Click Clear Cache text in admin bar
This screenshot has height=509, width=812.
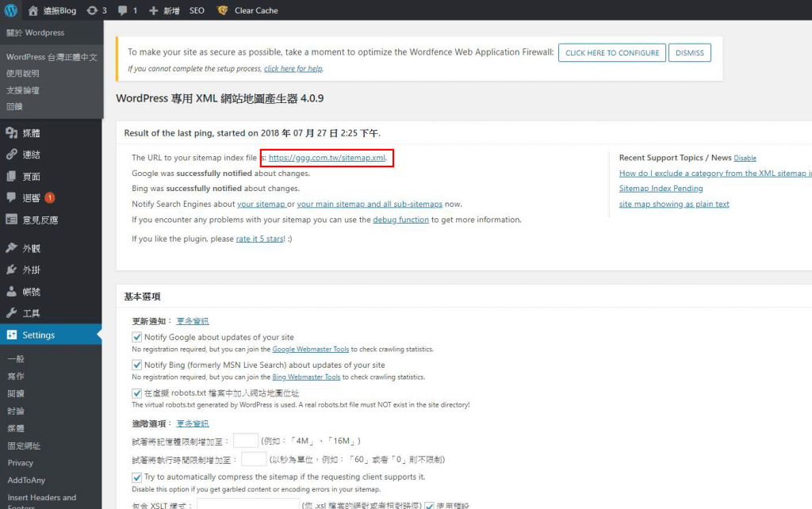tap(256, 10)
